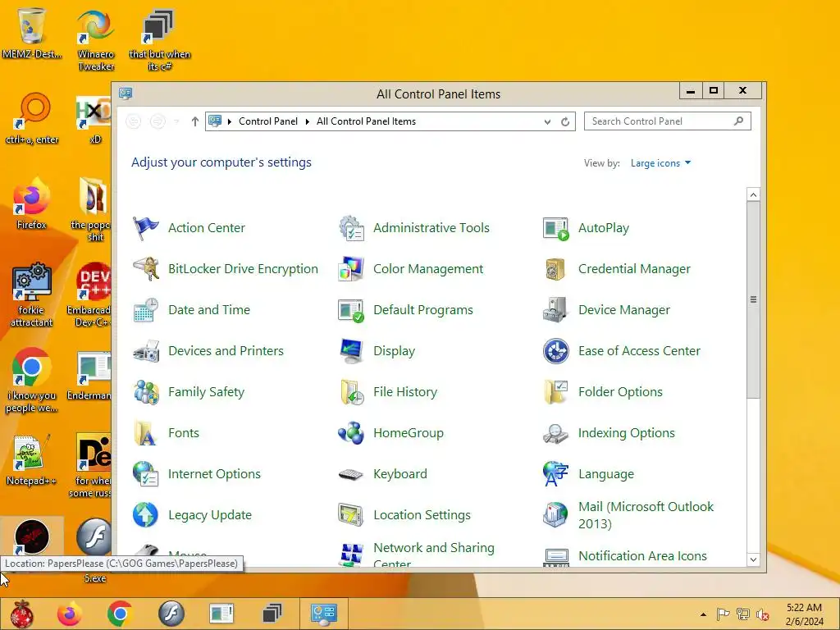Click the Device Manager text link
This screenshot has width=840, height=630.
pyautogui.click(x=624, y=310)
